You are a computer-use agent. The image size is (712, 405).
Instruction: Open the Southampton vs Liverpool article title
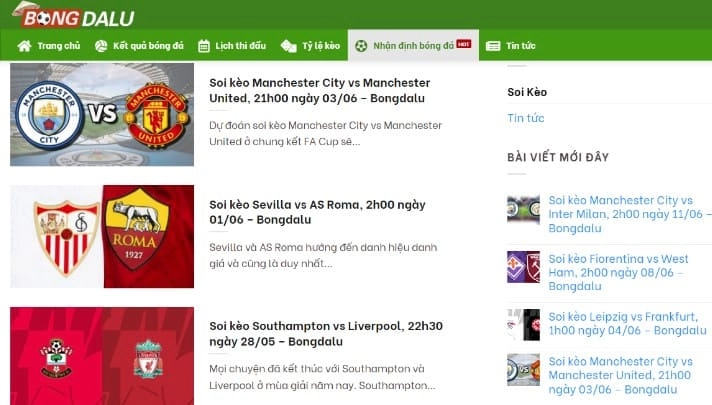coord(326,334)
